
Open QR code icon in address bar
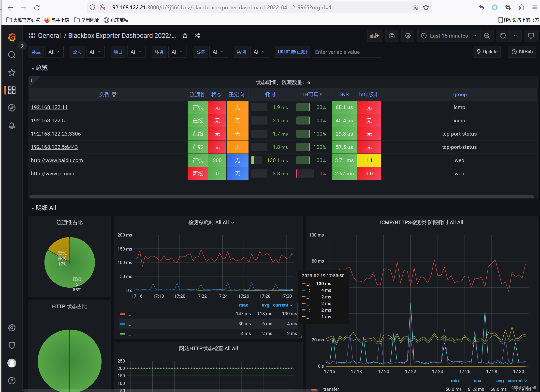[416, 8]
